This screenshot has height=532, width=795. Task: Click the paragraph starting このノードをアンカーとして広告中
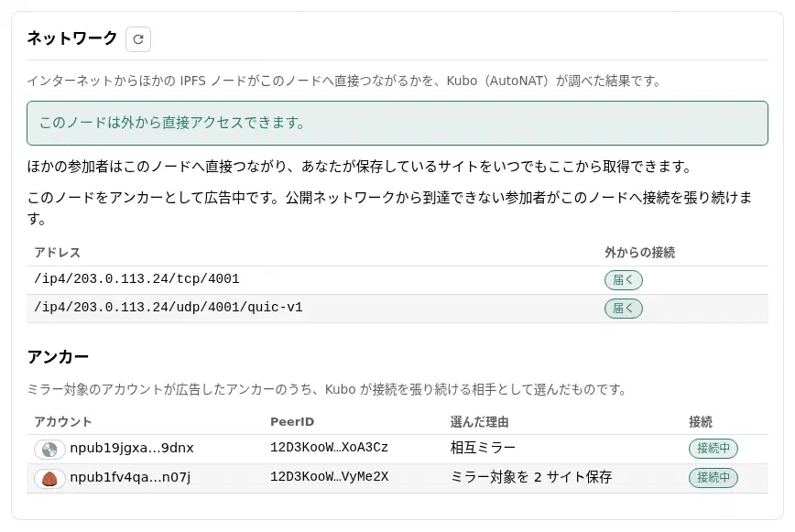[x=389, y=208]
